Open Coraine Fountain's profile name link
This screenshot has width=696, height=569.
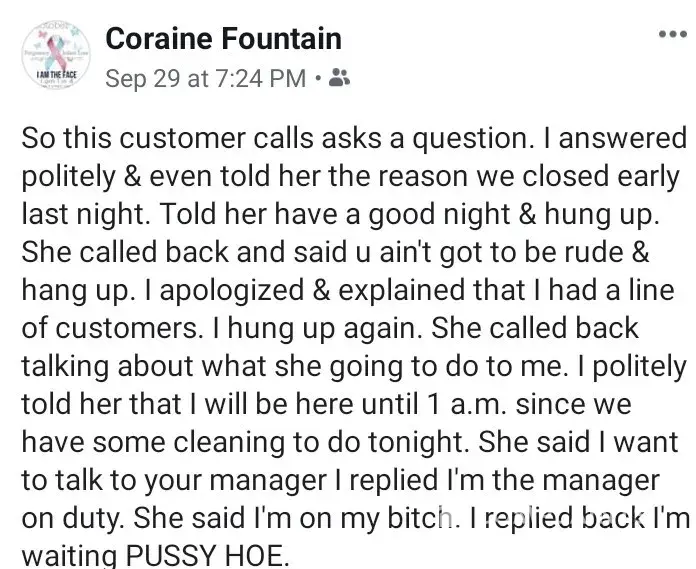223,39
